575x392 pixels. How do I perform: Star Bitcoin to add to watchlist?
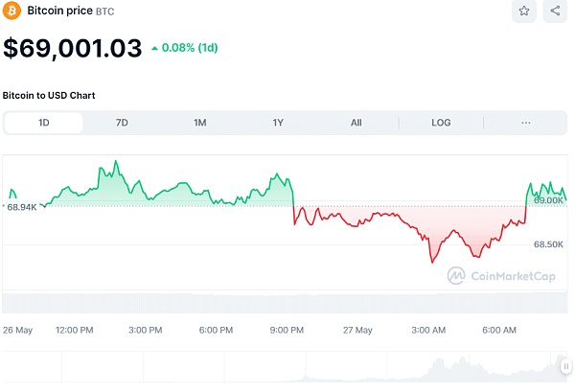pos(524,12)
